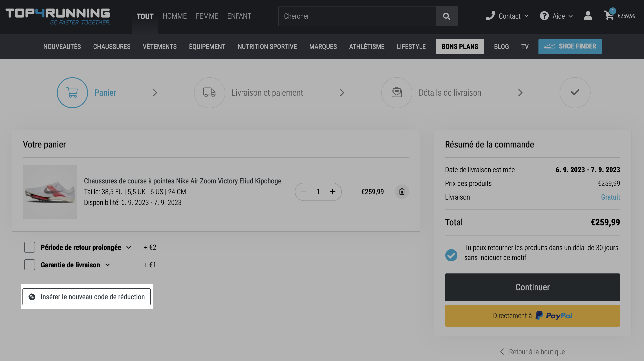This screenshot has height=361, width=644.
Task: Open the Aide dropdown
Action: click(562, 16)
